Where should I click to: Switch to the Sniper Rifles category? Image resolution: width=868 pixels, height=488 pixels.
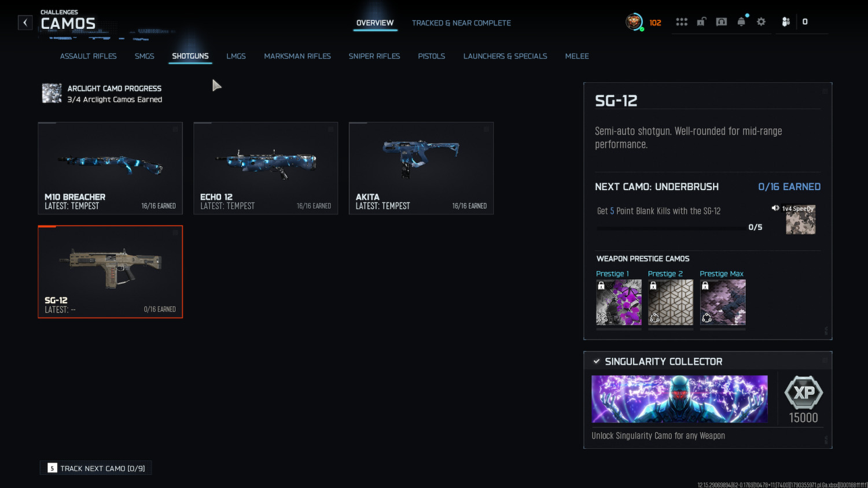coord(374,56)
